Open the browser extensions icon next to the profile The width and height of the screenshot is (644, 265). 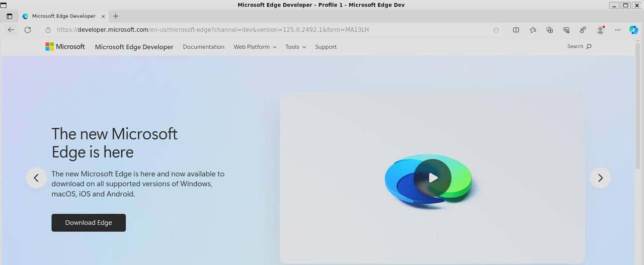click(x=583, y=30)
